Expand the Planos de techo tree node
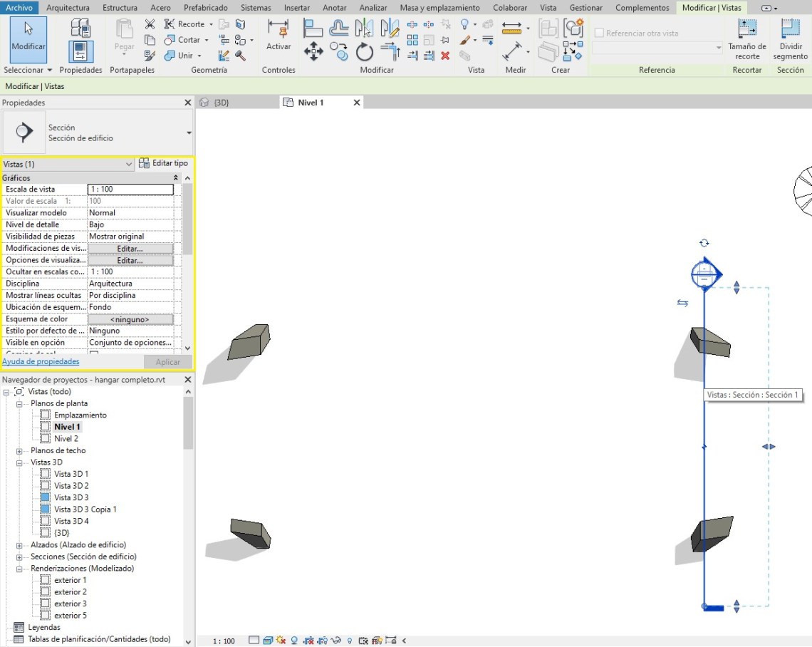Image resolution: width=812 pixels, height=647 pixels. click(x=20, y=450)
